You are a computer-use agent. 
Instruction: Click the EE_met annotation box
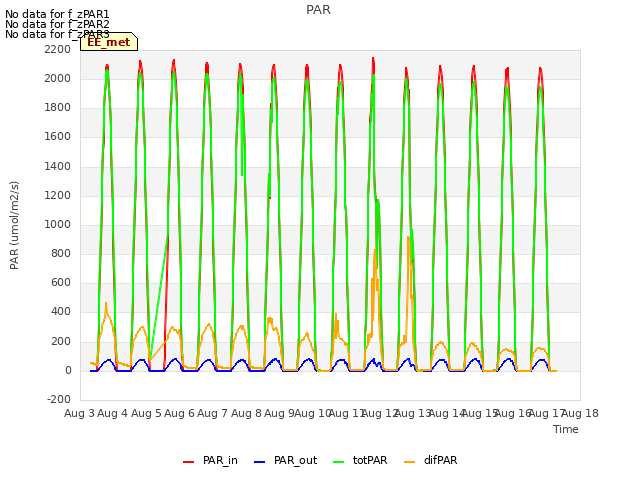click(x=109, y=42)
